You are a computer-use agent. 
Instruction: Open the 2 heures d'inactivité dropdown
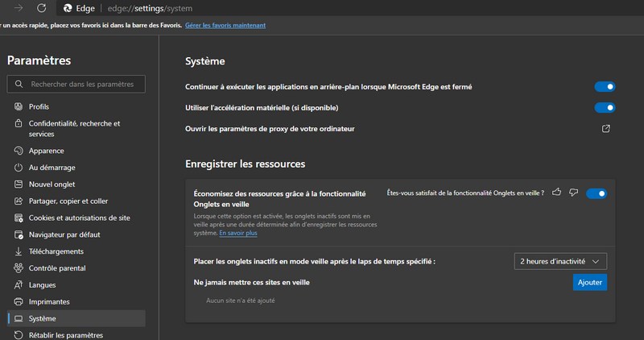click(560, 261)
